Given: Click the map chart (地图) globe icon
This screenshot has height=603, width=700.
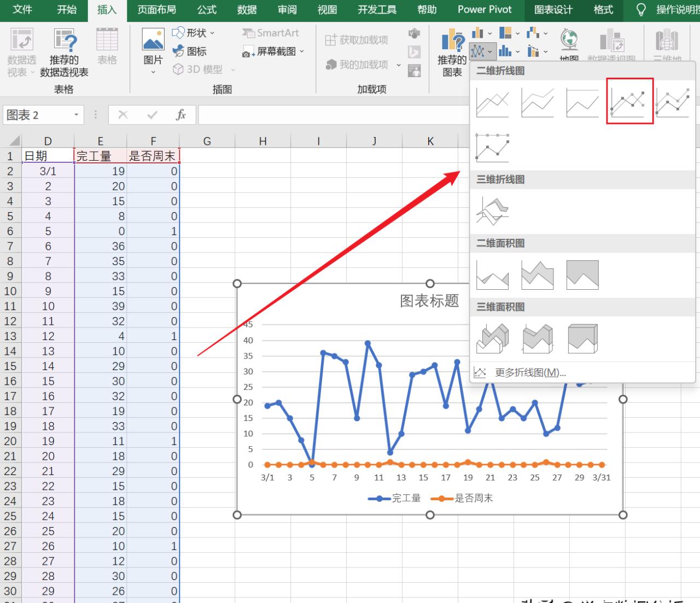Looking at the screenshot, I should [569, 39].
